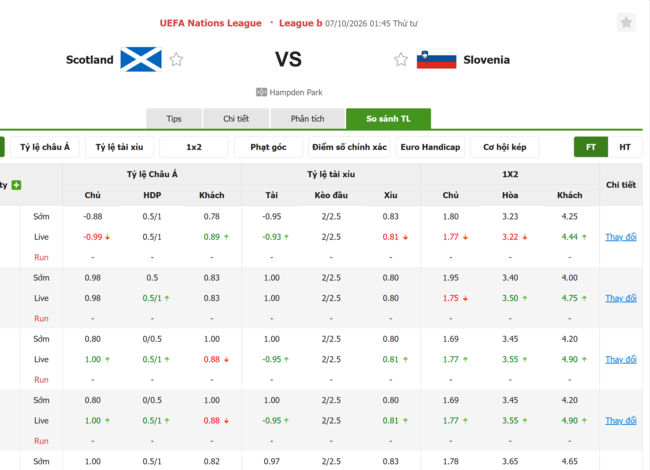Image resolution: width=650 pixels, height=470 pixels.
Task: Click the 0.97 Tài odds value
Action: tap(272, 461)
